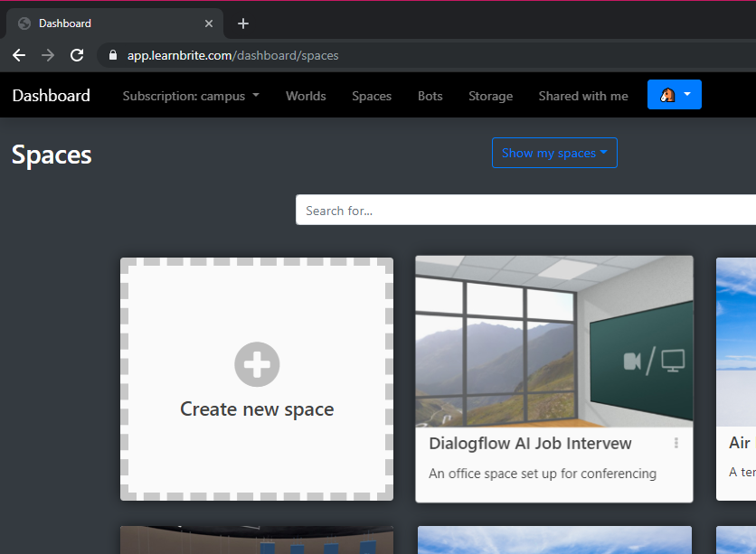The image size is (756, 554).
Task: Open the Dialogflow AI Job Intervew thumbnail
Action: coord(554,342)
